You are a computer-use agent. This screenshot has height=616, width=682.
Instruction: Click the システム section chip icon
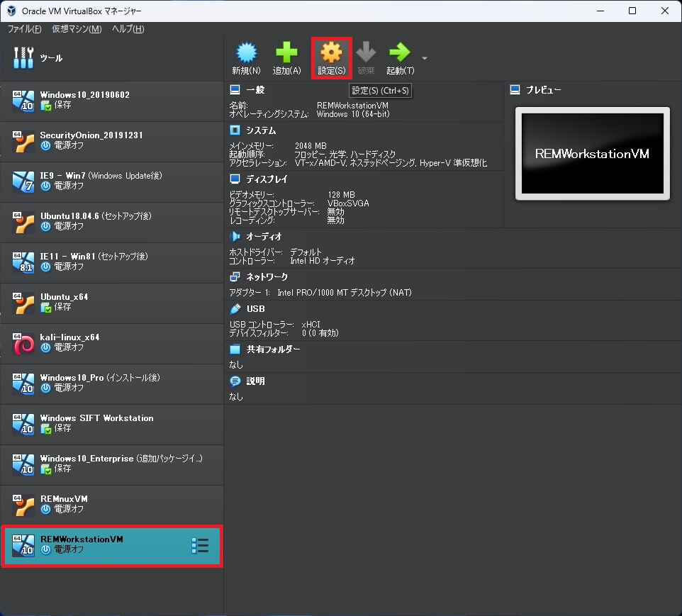tap(235, 130)
